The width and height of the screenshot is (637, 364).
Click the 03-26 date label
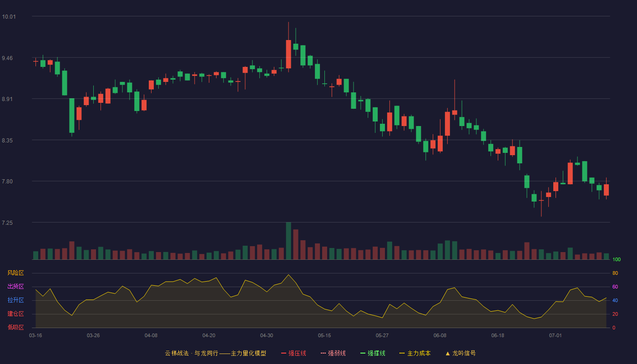pos(93,335)
